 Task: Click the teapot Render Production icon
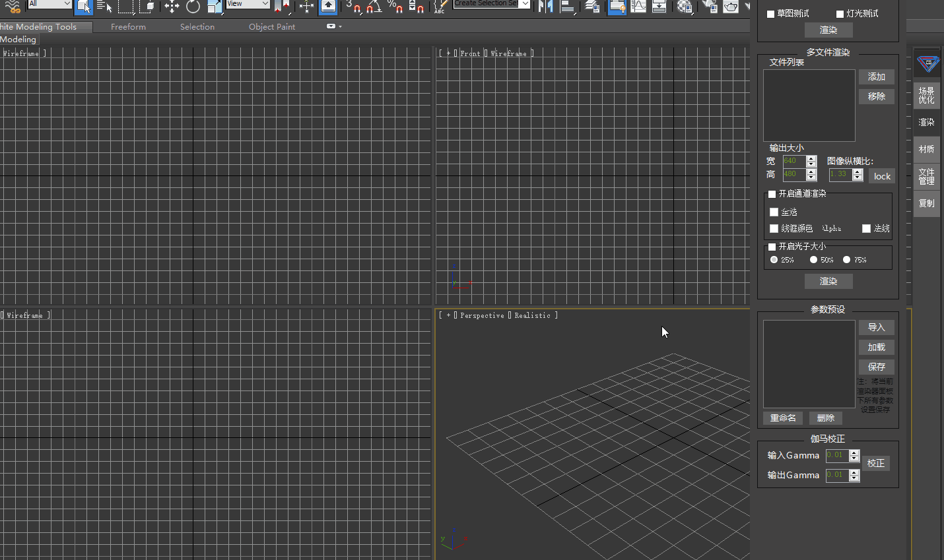click(730, 7)
